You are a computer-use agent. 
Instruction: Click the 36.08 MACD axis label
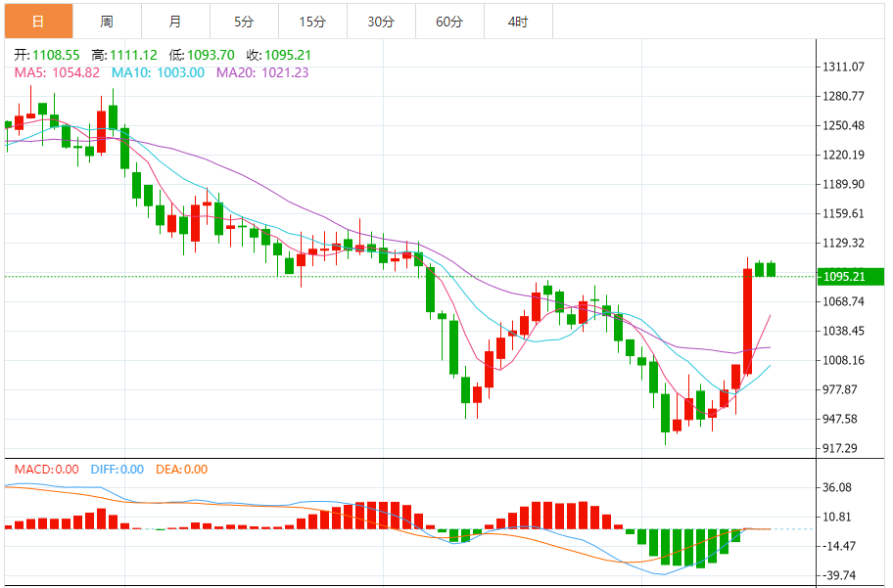coord(837,487)
